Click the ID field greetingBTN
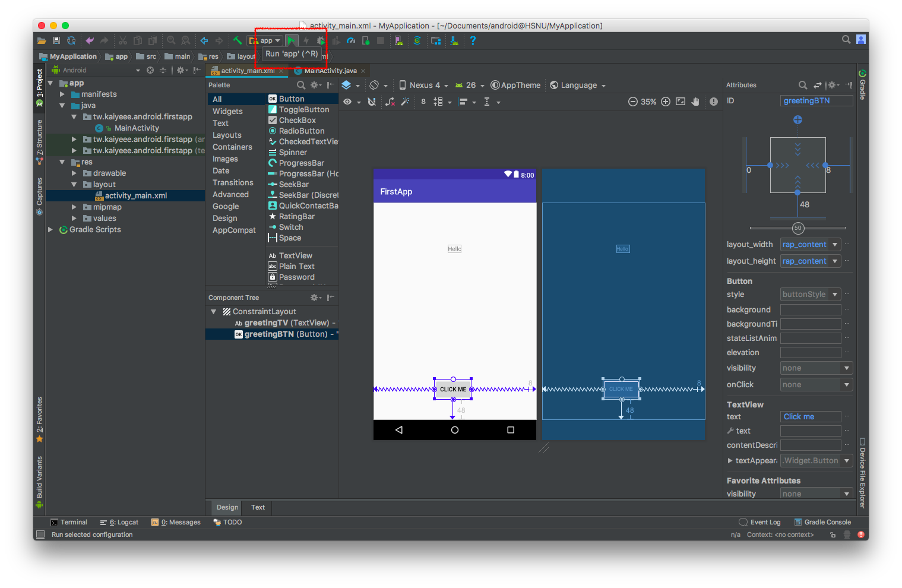Image resolution: width=902 pixels, height=588 pixels. [816, 100]
